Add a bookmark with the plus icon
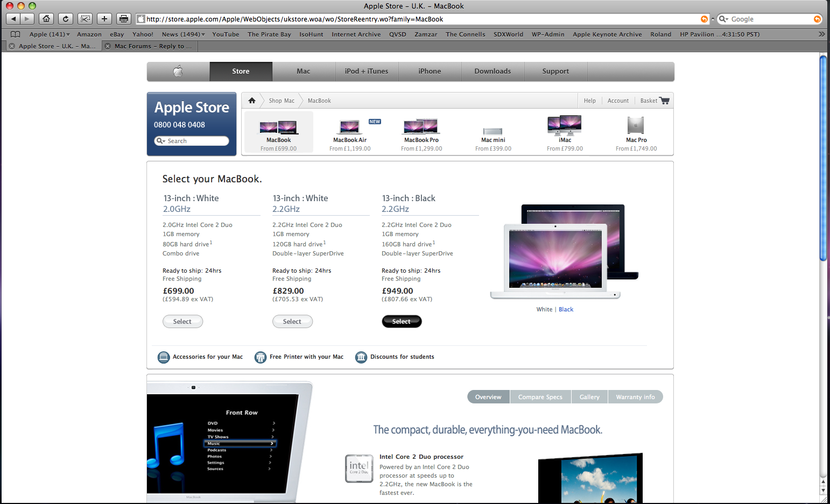830x504 pixels. 104,19
